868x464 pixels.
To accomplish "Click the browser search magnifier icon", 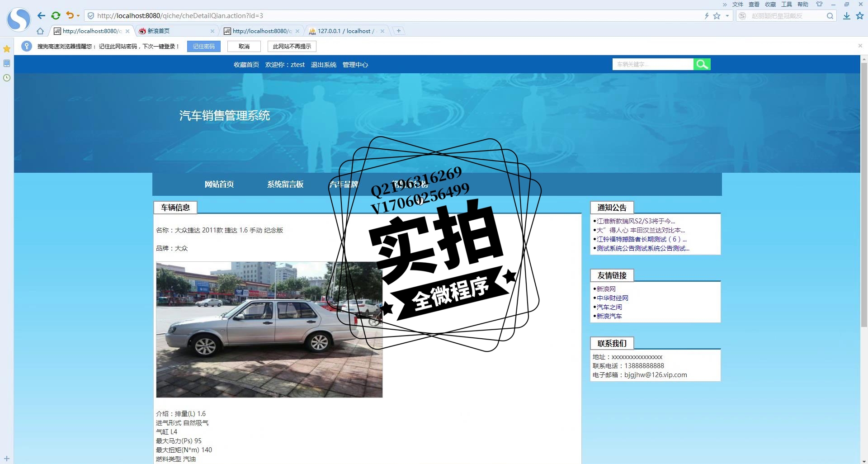I will (830, 16).
